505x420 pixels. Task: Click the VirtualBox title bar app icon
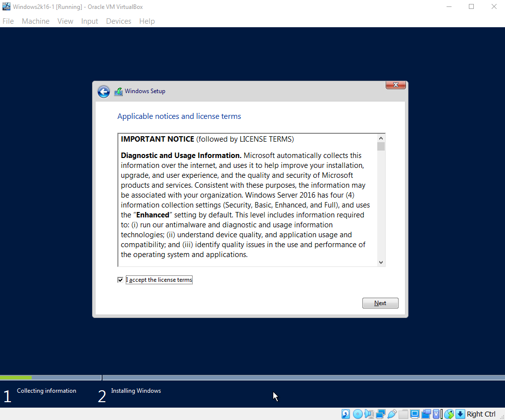[x=6, y=6]
